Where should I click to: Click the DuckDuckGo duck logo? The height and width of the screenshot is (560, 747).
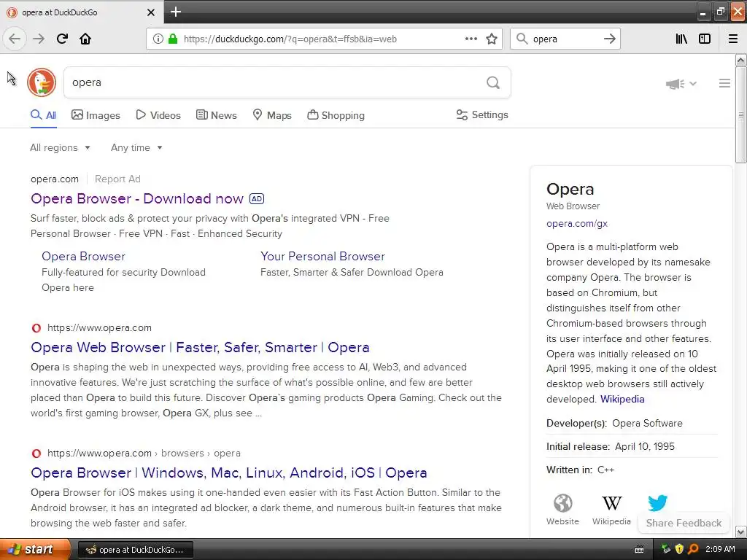tap(42, 82)
